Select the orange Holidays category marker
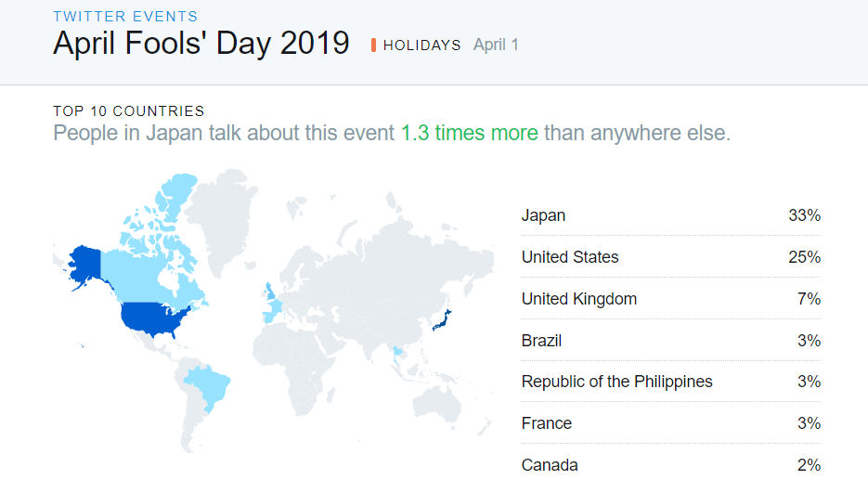 coord(374,45)
